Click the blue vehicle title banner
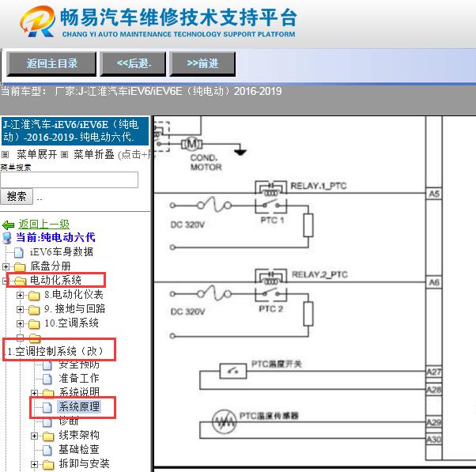The image size is (476, 472). [75, 131]
